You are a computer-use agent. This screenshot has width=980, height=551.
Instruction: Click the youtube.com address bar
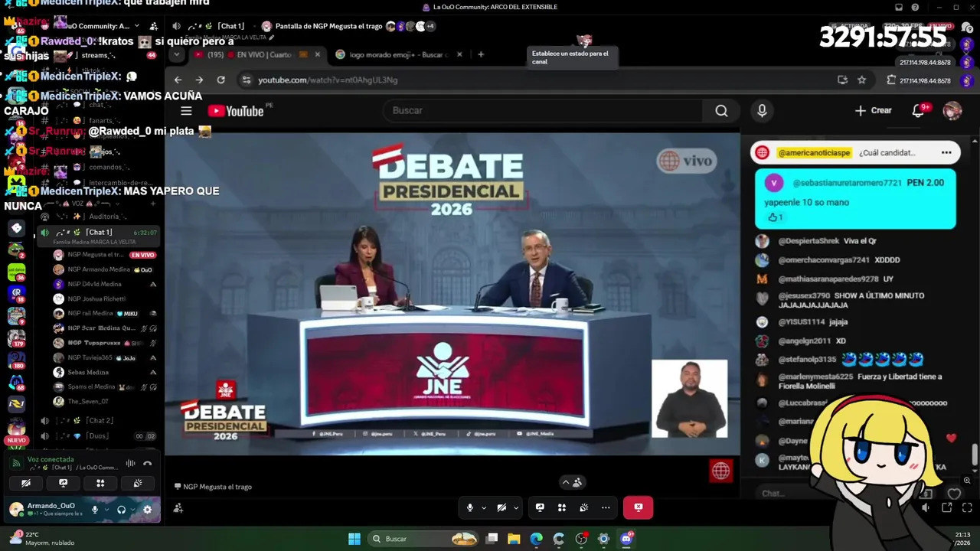[x=536, y=80]
